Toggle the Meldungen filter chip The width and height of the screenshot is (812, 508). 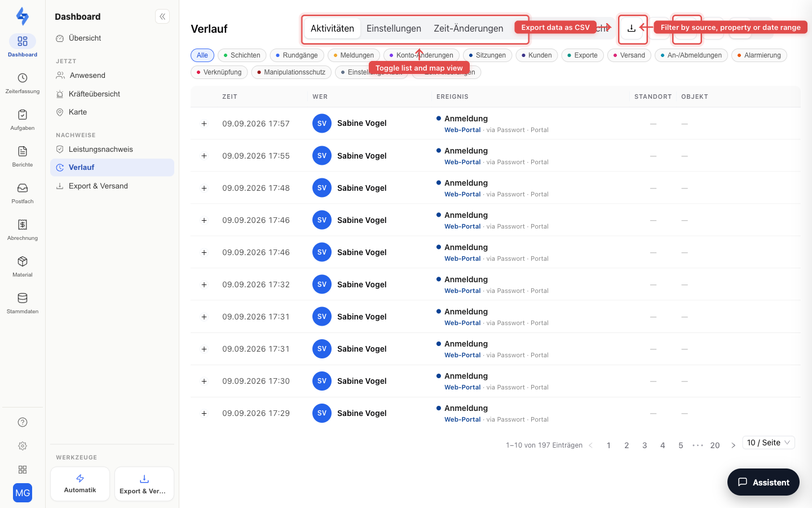coord(354,55)
